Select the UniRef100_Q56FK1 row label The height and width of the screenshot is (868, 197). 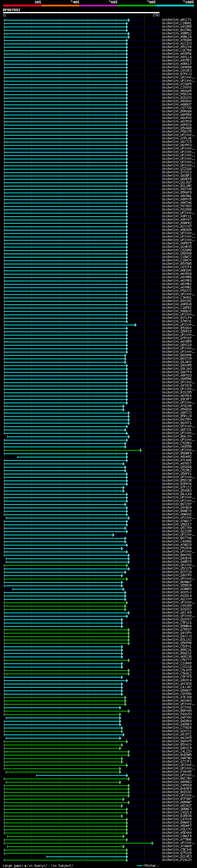(x=177, y=474)
